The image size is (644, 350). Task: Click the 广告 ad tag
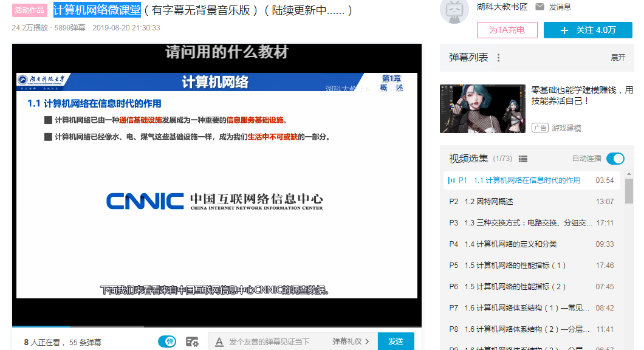540,128
